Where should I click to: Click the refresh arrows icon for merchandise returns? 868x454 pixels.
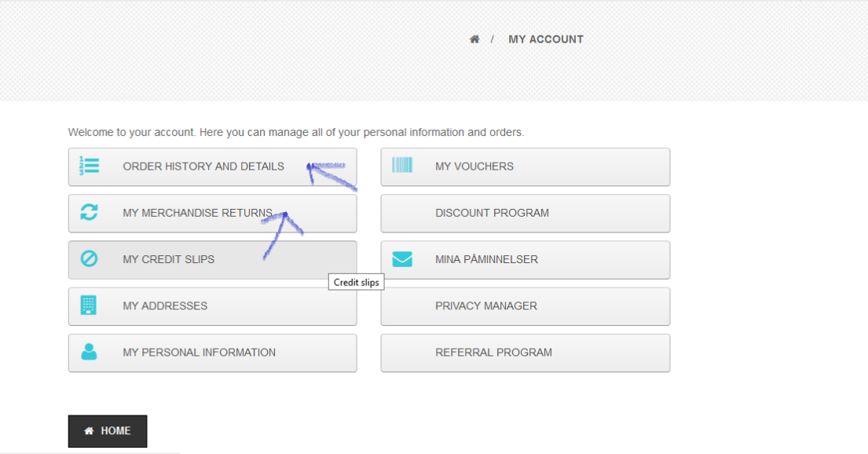pyautogui.click(x=89, y=212)
